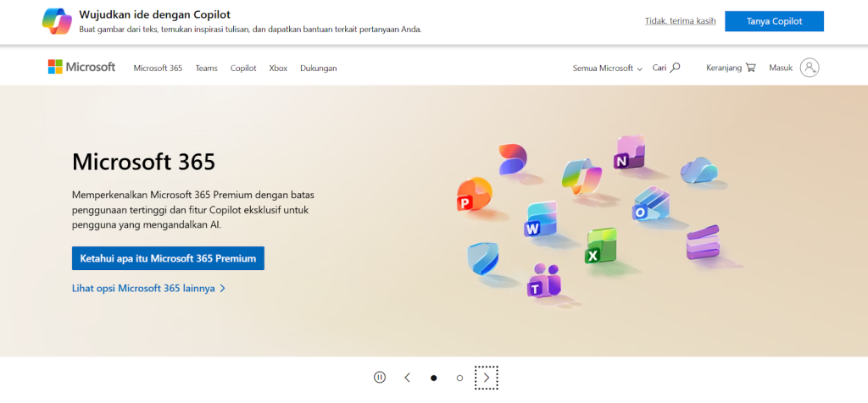
Task: Click the Teams app icon in the hero image
Action: (x=543, y=280)
